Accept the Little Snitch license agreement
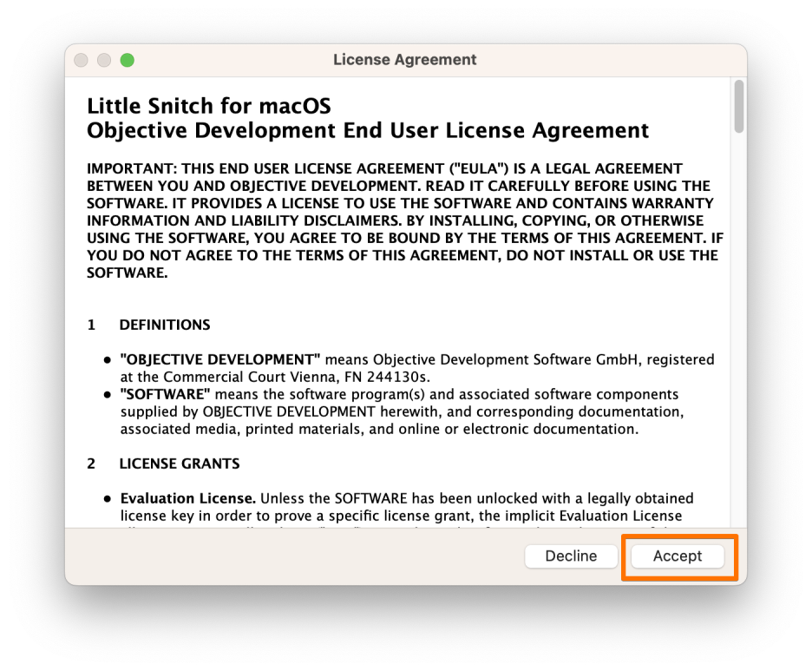This screenshot has width=812, height=671. [678, 556]
